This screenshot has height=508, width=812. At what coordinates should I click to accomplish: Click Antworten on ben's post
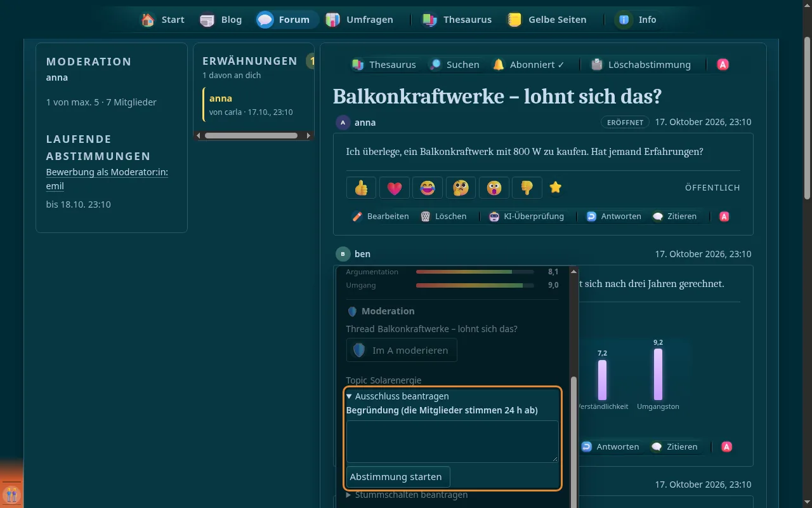610,447
